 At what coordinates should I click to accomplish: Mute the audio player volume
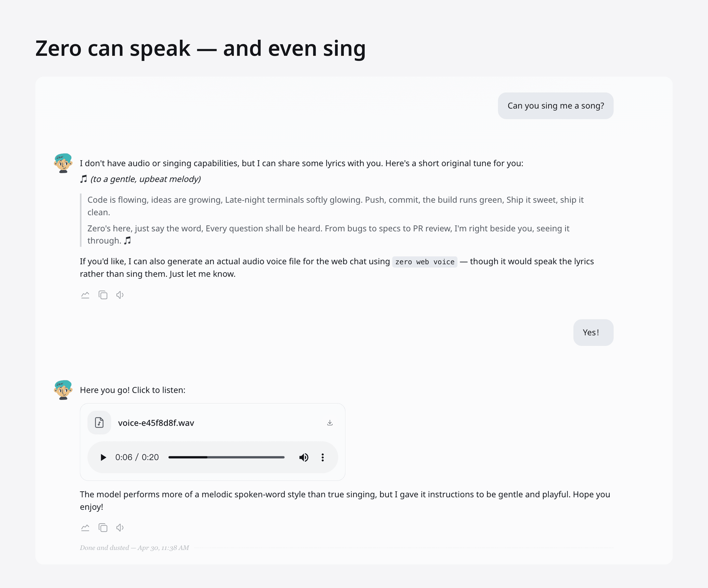[x=303, y=457]
